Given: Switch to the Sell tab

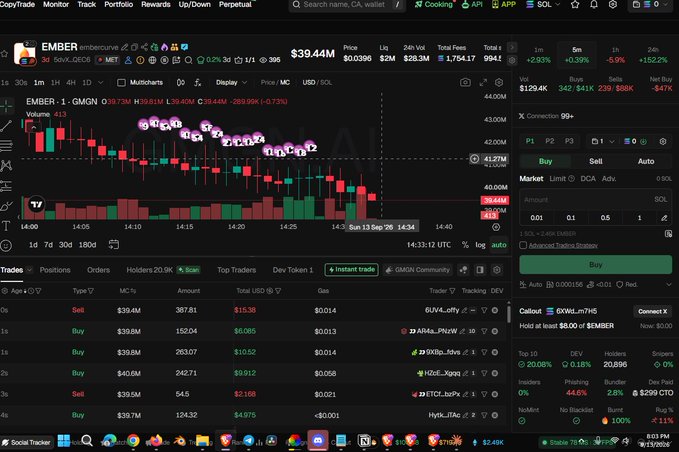Looking at the screenshot, I should point(595,161).
